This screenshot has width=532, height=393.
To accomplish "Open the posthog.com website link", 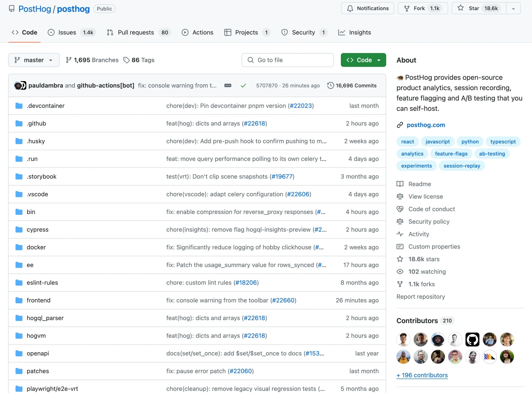I will click(426, 125).
